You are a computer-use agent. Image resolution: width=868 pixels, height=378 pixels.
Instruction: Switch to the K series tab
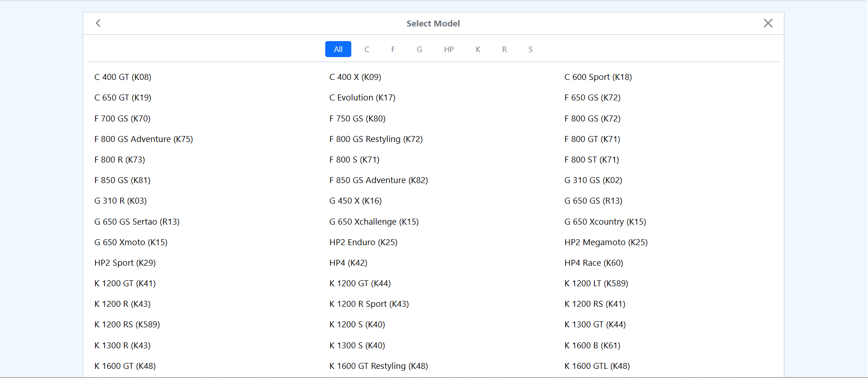click(478, 49)
